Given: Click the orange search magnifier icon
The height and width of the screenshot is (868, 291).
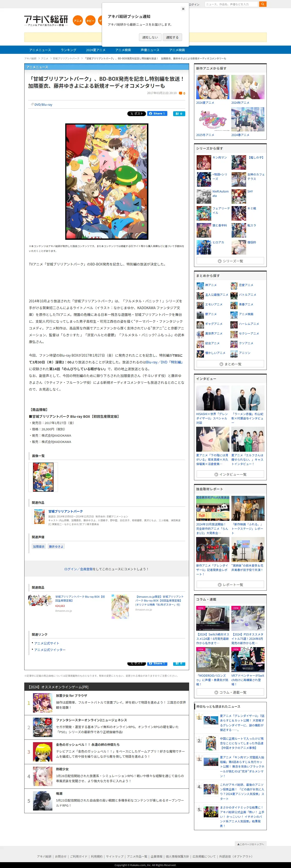Looking at the screenshot, I should 263,4.
